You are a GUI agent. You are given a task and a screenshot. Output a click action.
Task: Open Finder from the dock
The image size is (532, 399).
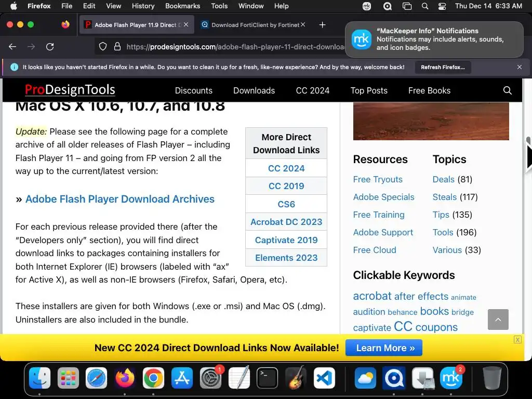39,378
